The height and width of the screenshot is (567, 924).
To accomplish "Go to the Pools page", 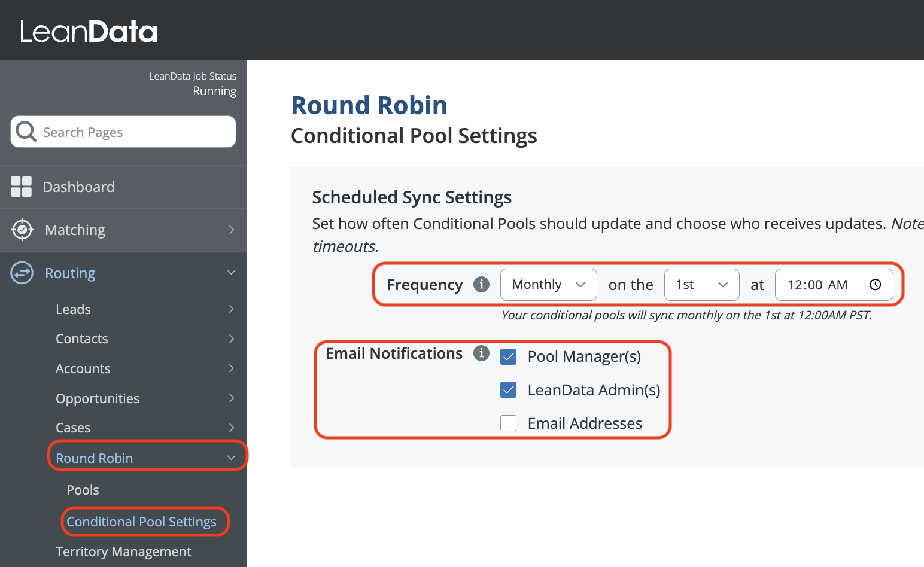I will point(83,490).
